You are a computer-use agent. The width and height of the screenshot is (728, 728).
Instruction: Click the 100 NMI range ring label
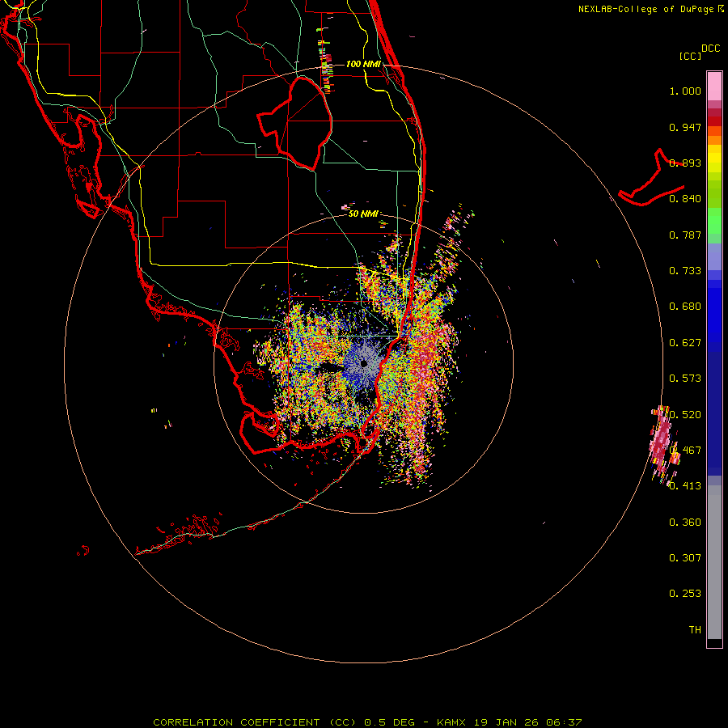[363, 64]
